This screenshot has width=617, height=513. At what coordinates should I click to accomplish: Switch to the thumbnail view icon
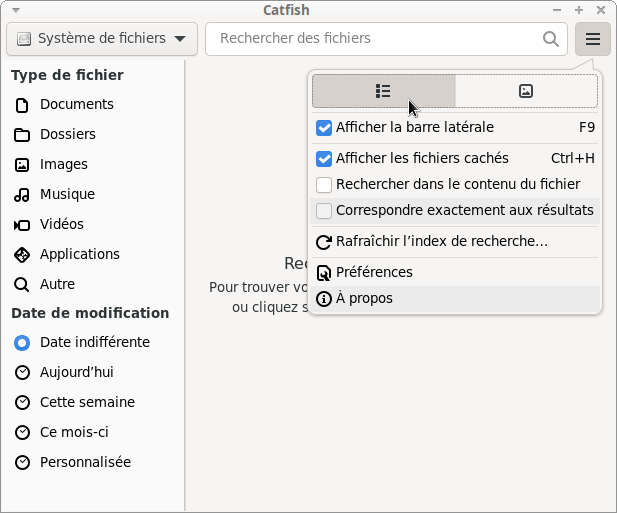click(x=526, y=91)
